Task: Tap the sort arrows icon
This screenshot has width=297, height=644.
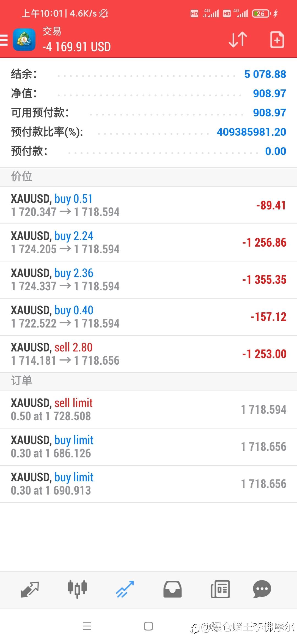Action: (x=238, y=40)
